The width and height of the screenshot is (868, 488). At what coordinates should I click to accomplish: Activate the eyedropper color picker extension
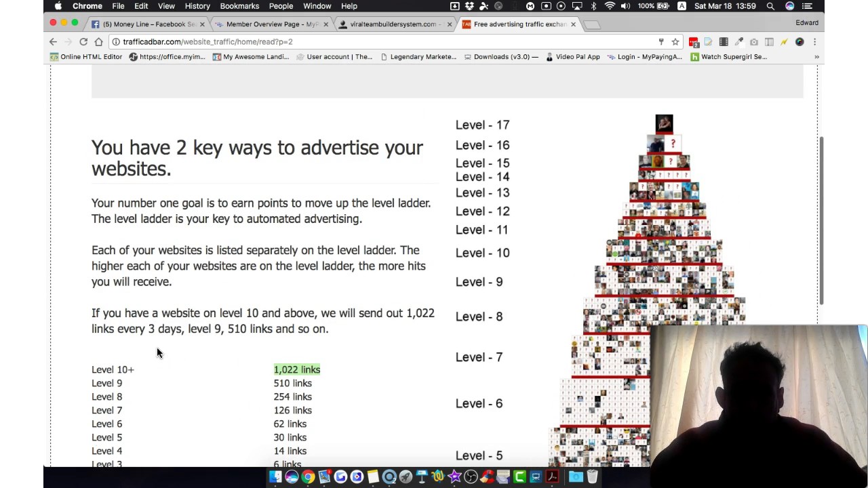(739, 42)
